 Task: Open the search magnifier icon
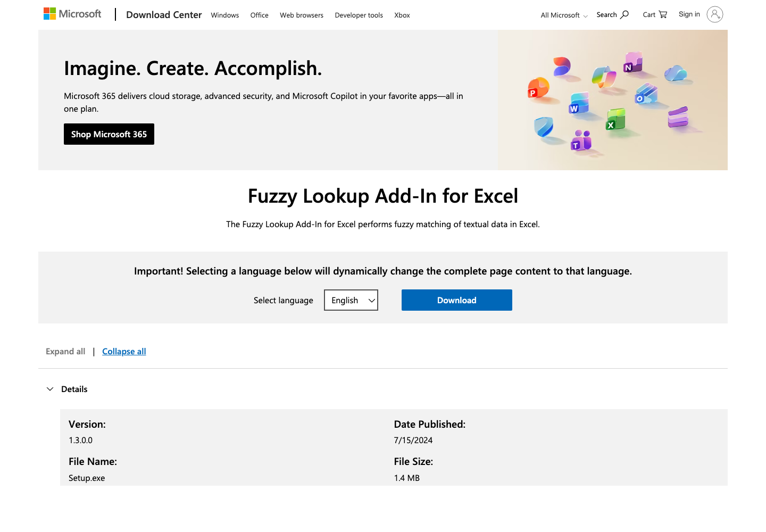click(x=625, y=15)
